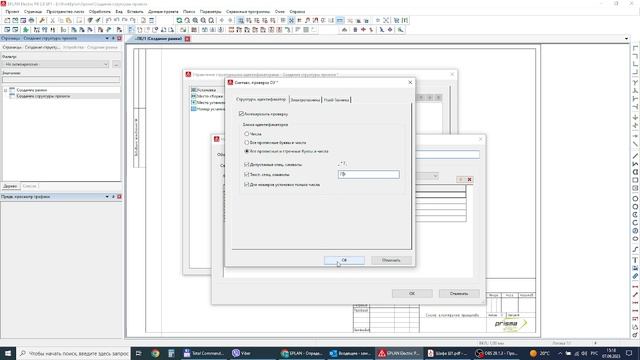This screenshot has width=640, height=360.
Task: Close the 'Страницы' navigator panel
Action: pos(119,38)
